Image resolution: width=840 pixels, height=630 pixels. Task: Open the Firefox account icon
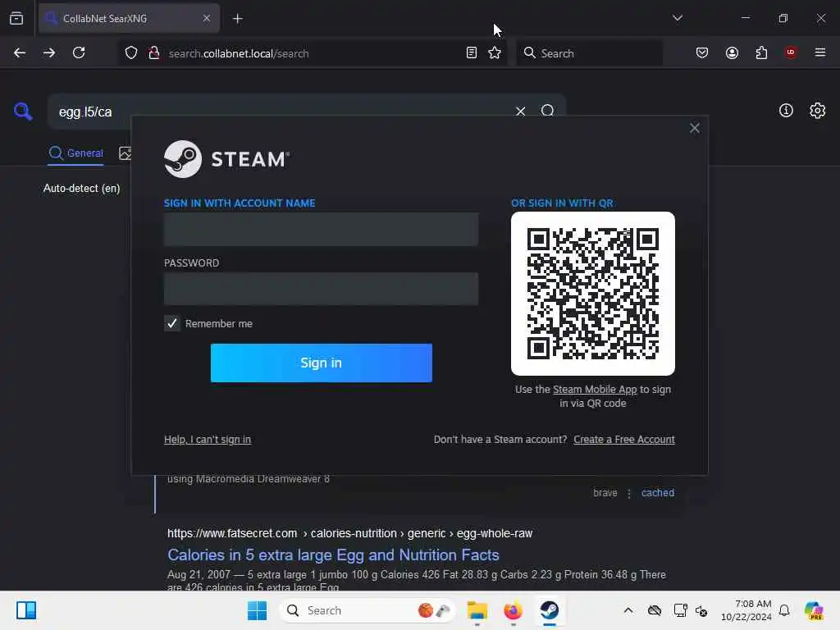(x=732, y=52)
